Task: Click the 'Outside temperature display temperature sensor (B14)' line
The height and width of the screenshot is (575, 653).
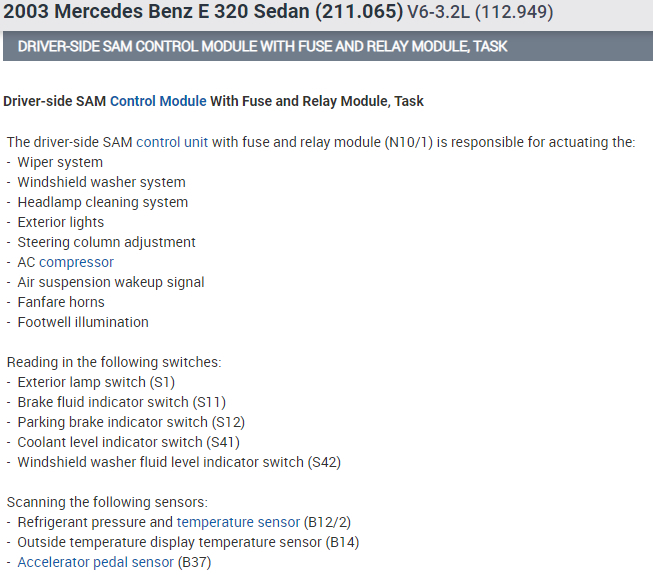Action: tap(188, 542)
